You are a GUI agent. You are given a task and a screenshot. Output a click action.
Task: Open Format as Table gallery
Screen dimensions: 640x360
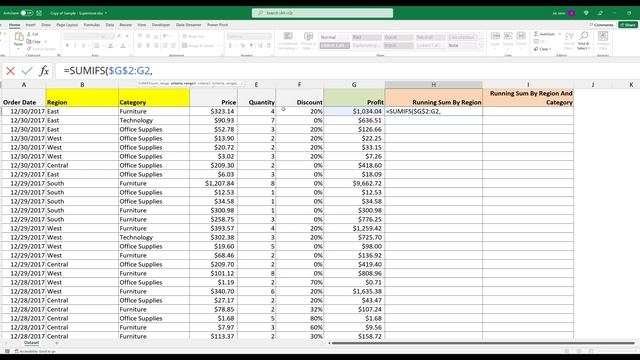point(308,41)
